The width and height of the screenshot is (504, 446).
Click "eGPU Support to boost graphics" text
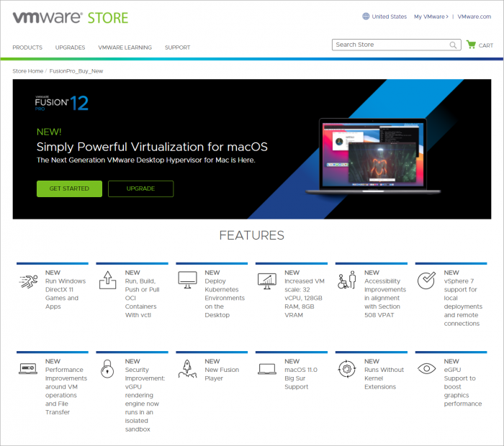[463, 386]
